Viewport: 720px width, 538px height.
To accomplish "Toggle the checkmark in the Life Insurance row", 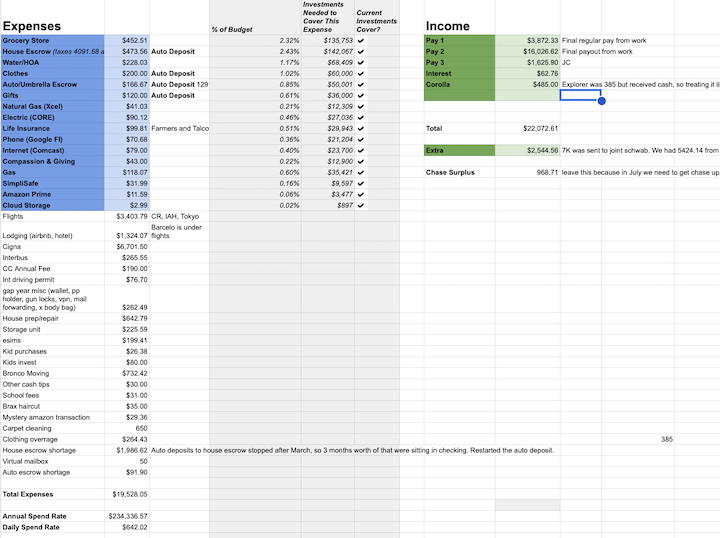I will 360,129.
